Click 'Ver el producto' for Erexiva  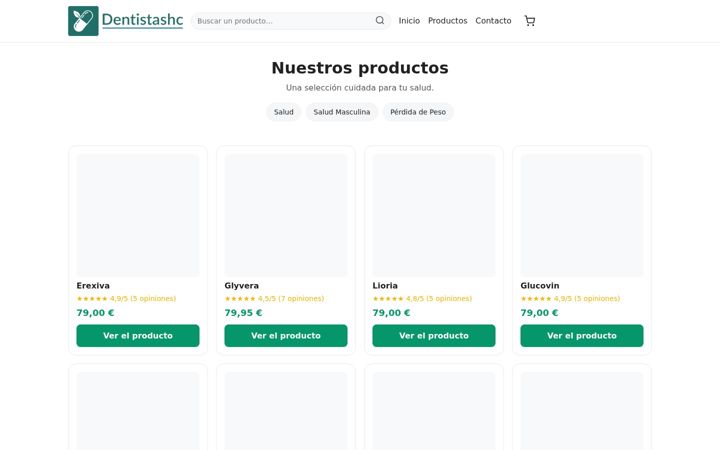138,336
